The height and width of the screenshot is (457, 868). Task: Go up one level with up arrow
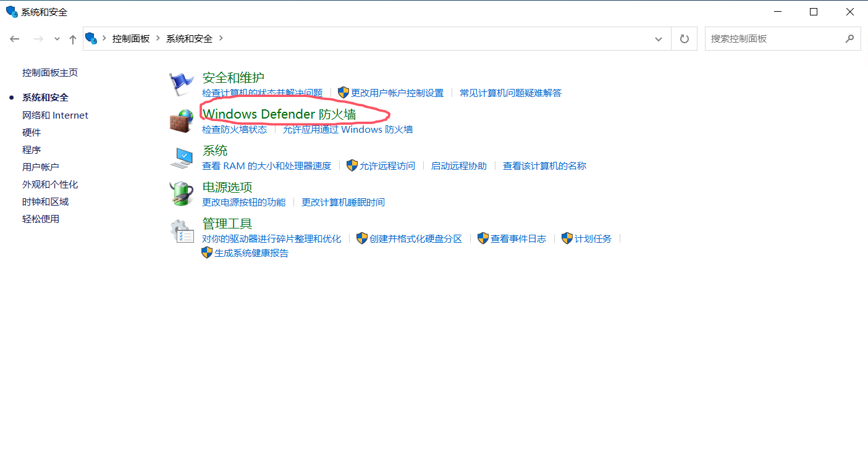pos(73,39)
